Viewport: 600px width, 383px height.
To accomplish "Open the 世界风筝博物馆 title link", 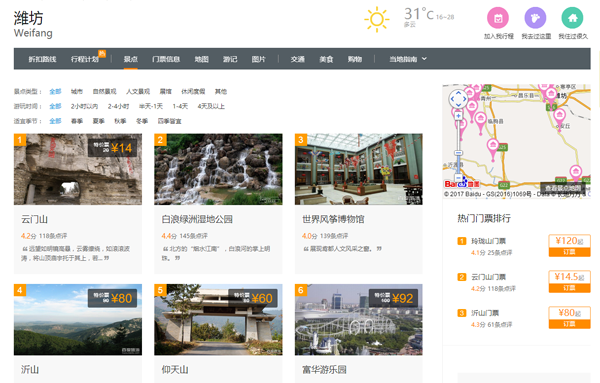I will pyautogui.click(x=333, y=219).
